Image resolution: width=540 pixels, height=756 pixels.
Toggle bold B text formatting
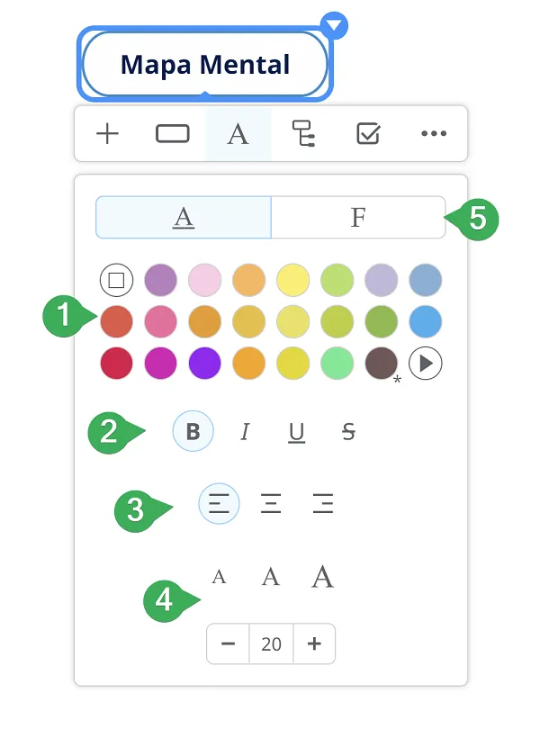193,431
